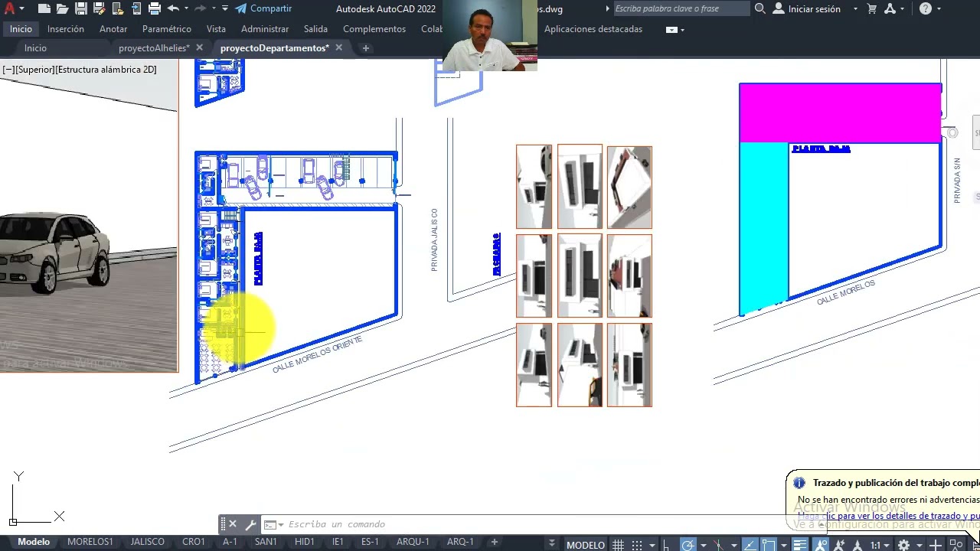The height and width of the screenshot is (551, 980).
Task: Open the snap mode settings dropdown
Action: 652,545
